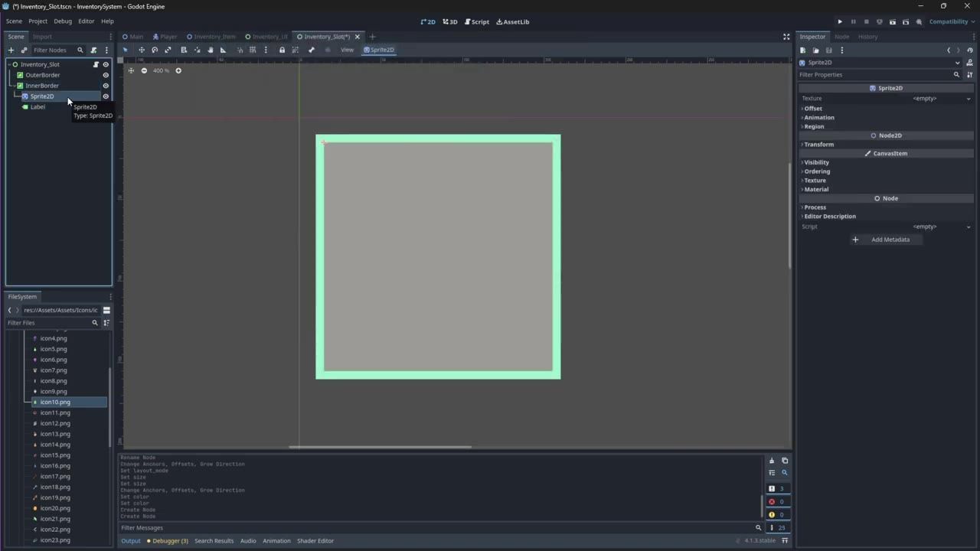Screen dimensions: 980x551
Task: Run the project with play icon
Action: click(x=840, y=21)
